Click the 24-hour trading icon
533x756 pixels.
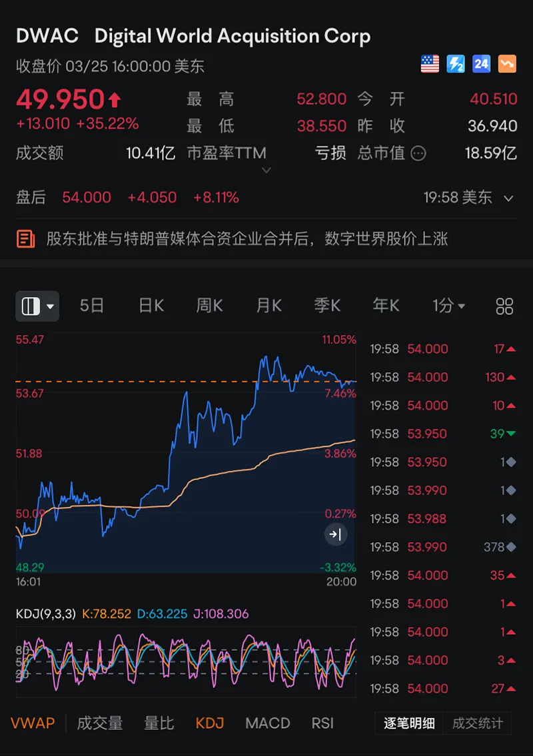(481, 64)
